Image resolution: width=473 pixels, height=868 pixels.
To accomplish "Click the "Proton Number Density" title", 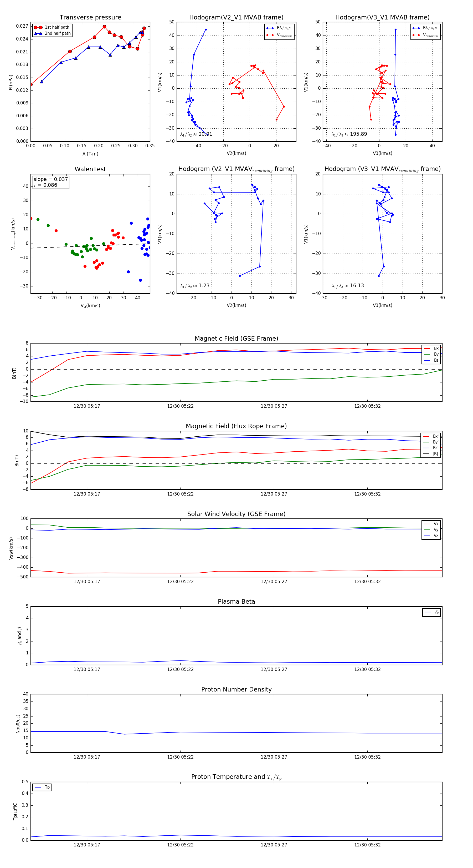I will (236, 689).
